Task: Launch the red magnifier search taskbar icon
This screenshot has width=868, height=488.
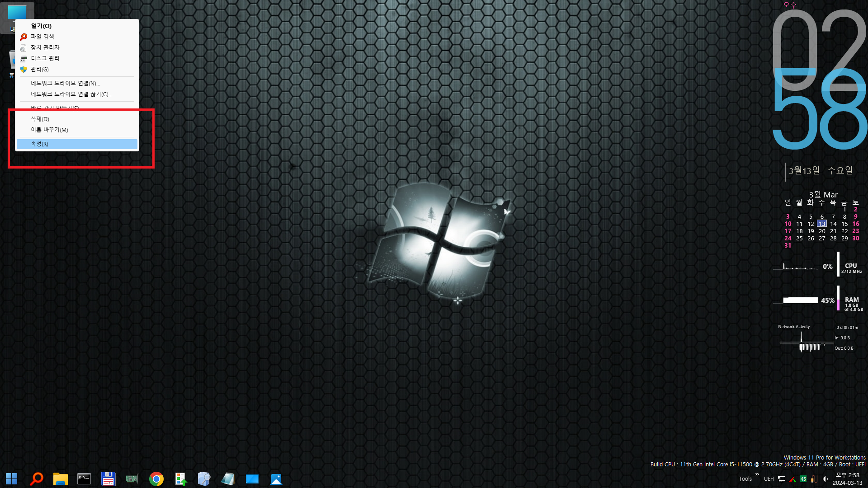Action: [x=36, y=479]
